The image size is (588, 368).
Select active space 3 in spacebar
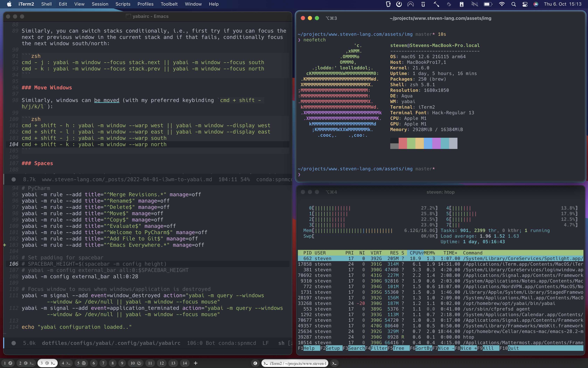point(47,363)
